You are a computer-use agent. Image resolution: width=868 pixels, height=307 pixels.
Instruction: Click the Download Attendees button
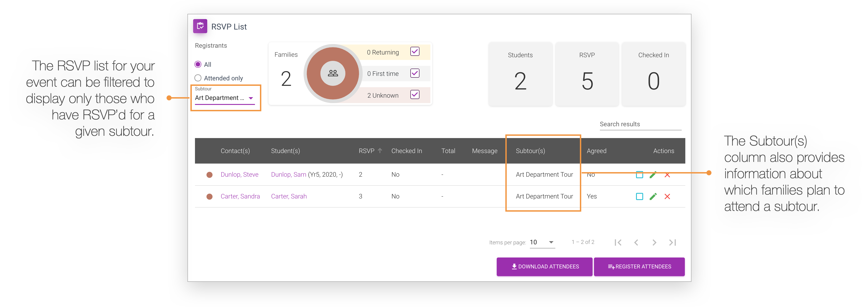pos(544,267)
